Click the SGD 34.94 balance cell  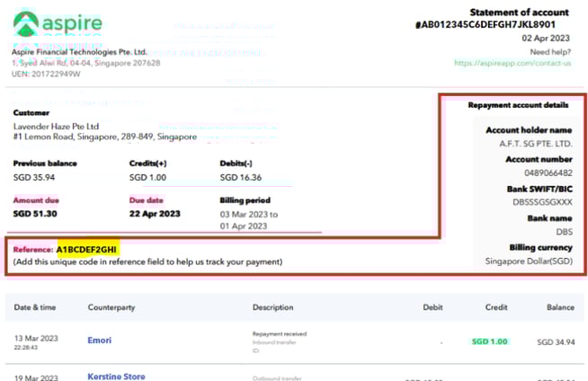[556, 342]
